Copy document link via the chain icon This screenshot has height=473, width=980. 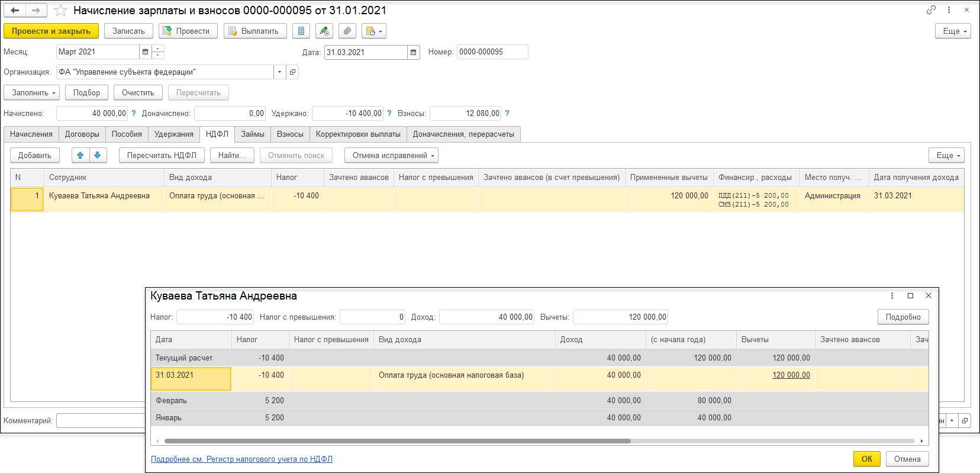tap(931, 10)
